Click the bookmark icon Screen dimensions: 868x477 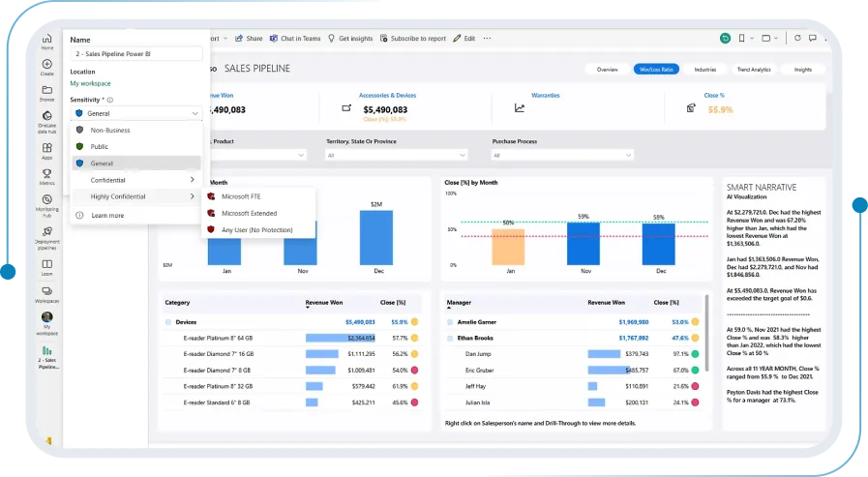742,38
